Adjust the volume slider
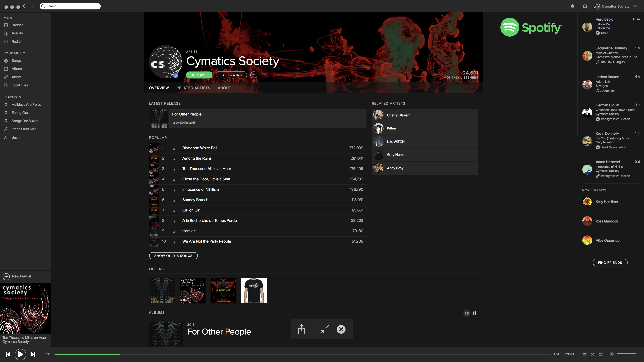Screen dimensions: 644x362 click(627, 354)
